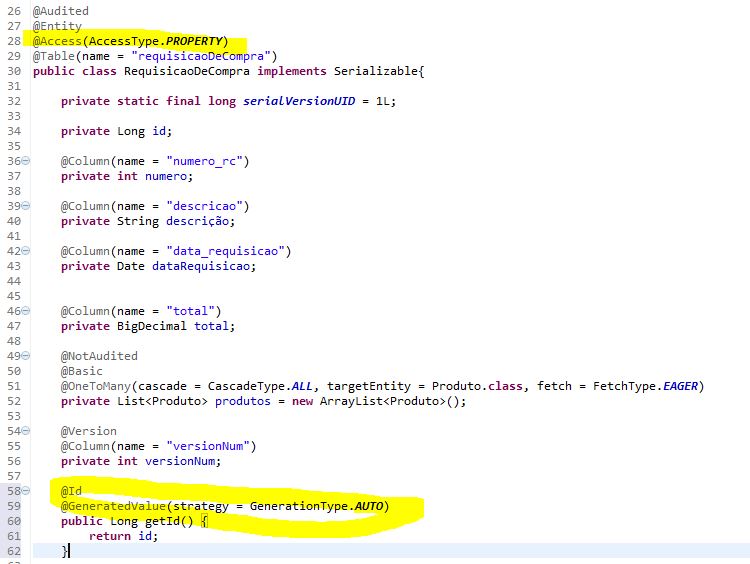Click GenerationType.AUTO in @GeneratedValue
The height and width of the screenshot is (564, 750).
pos(317,506)
